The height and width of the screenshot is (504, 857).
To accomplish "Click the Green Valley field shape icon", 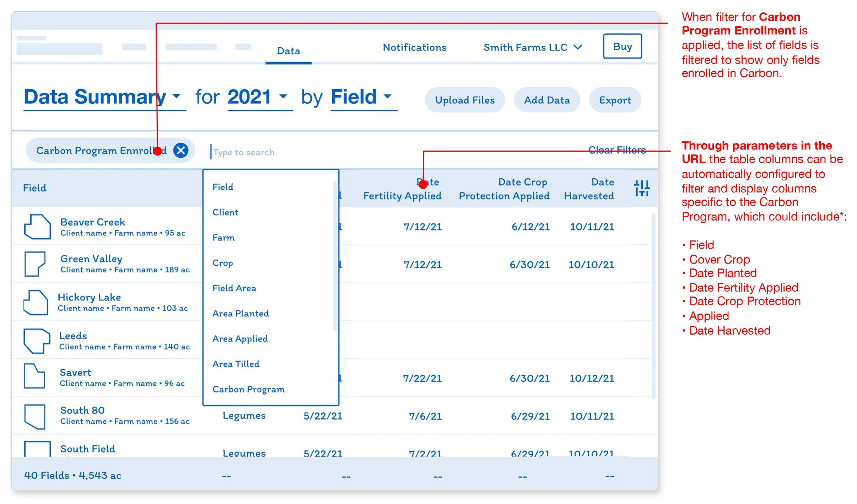I will pyautogui.click(x=35, y=264).
